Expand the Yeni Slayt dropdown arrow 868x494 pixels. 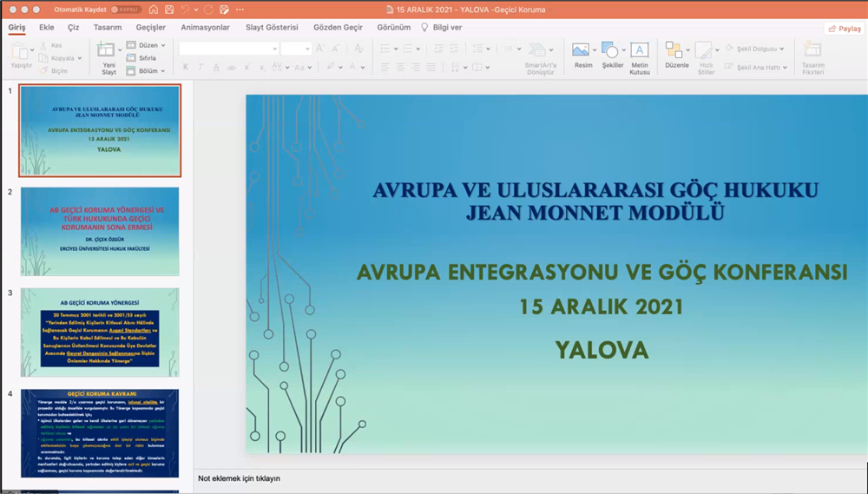(120, 49)
